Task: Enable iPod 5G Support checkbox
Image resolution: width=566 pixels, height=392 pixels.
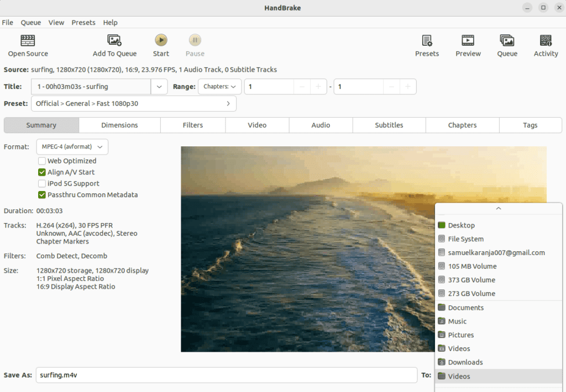Action: (42, 183)
